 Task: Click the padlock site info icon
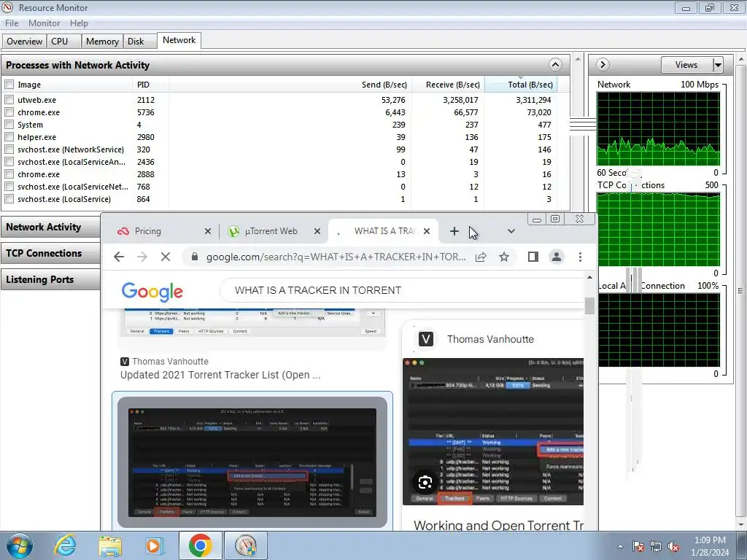tap(194, 257)
